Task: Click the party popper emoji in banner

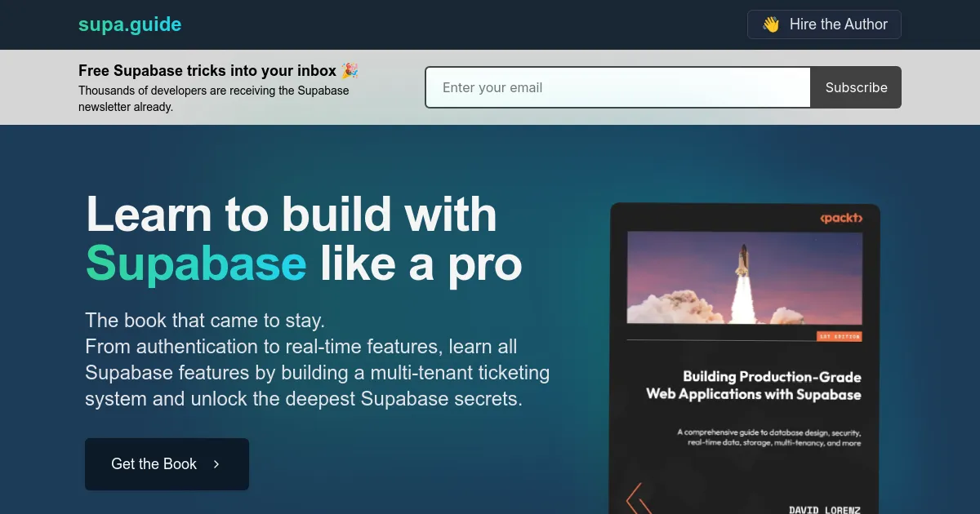Action: coord(350,71)
